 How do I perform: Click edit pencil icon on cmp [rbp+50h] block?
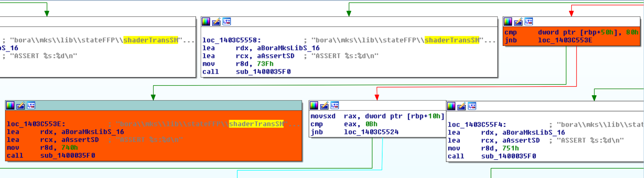tap(518, 22)
